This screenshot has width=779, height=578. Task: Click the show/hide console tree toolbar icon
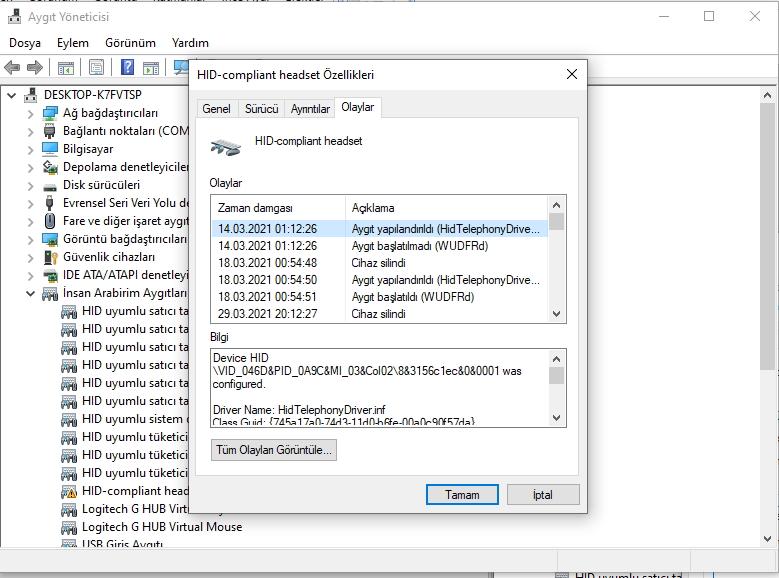tap(65, 68)
